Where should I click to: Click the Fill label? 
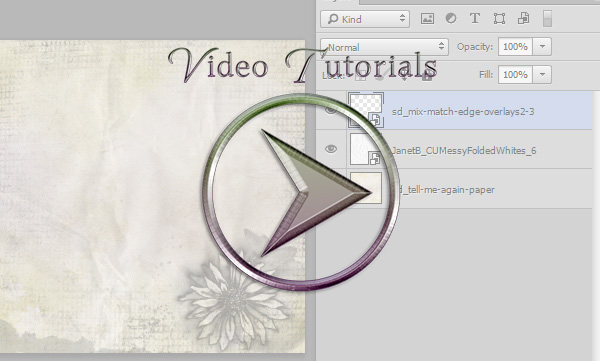[486, 75]
